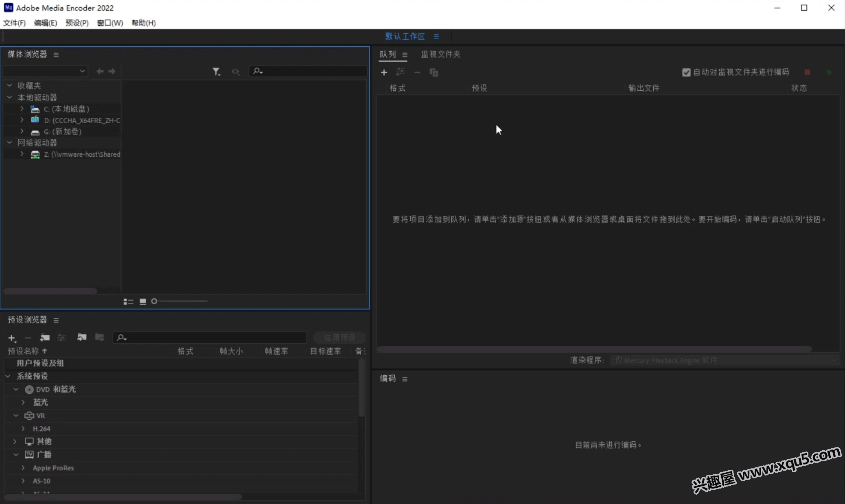The image size is (845, 504).
Task: Switch to the 监视文件夹 tab
Action: pos(440,54)
